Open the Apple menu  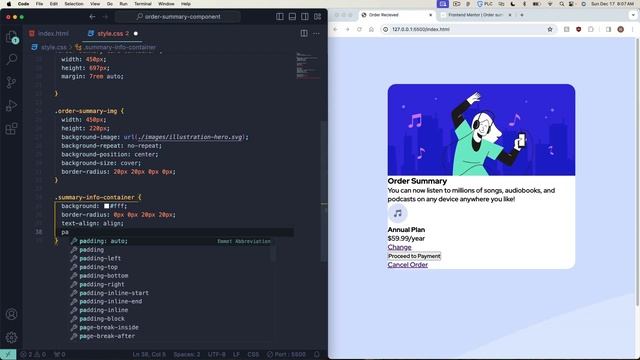(9, 4)
